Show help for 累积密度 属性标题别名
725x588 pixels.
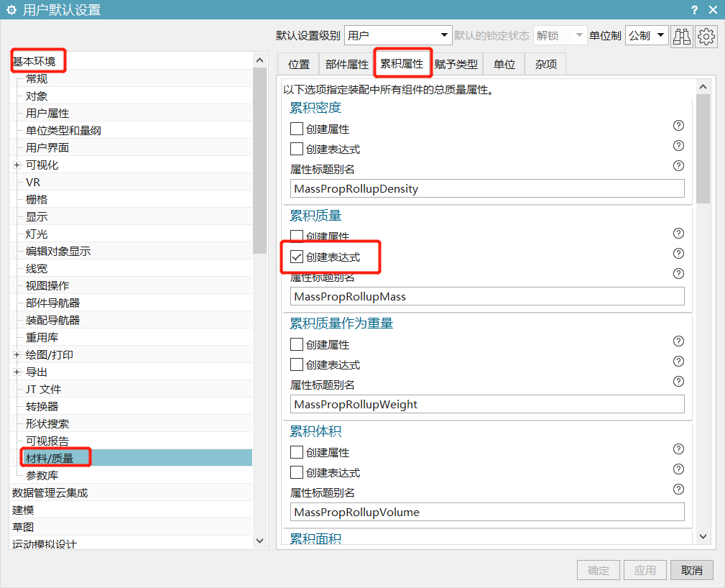(678, 165)
